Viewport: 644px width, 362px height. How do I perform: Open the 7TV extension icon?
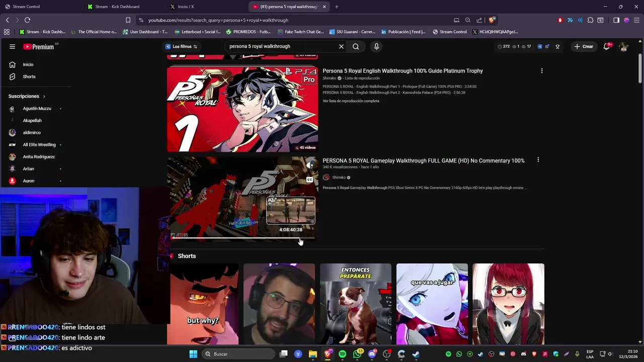click(x=570, y=20)
